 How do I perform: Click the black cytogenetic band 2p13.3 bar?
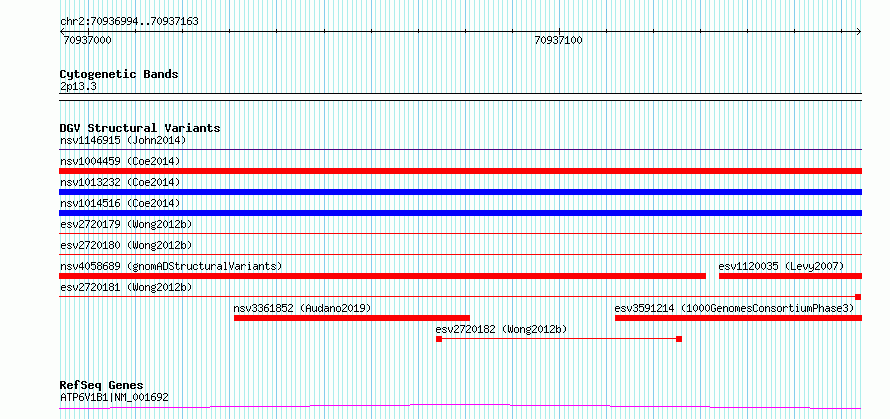click(x=460, y=97)
